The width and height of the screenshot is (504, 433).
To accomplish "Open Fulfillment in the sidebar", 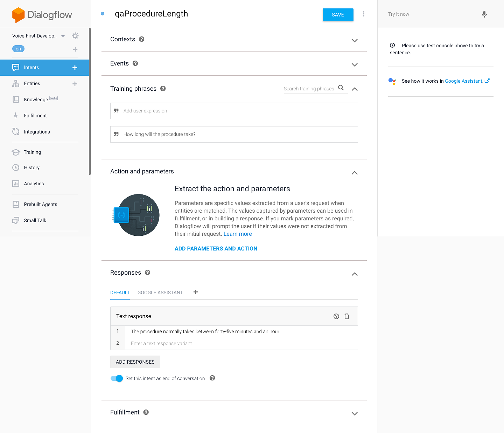I will (35, 116).
